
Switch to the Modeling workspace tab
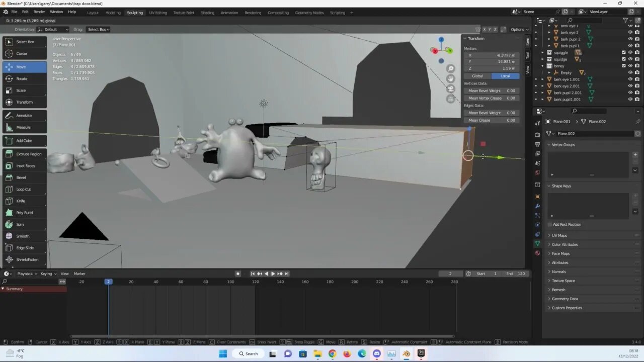pyautogui.click(x=113, y=13)
